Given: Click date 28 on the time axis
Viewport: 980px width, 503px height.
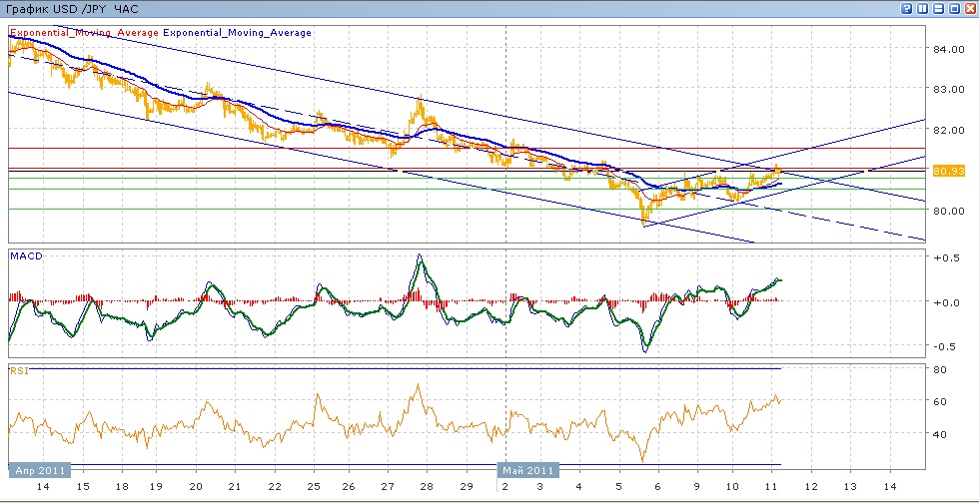Looking at the screenshot, I should point(427,487).
